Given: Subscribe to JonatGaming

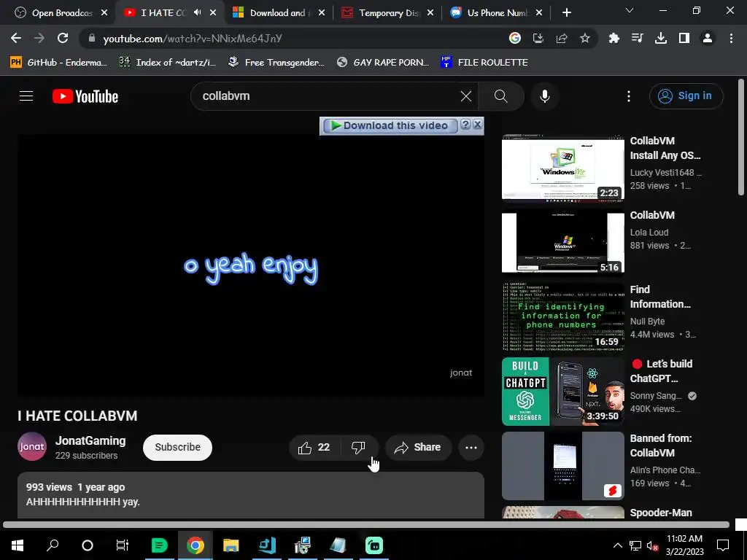Looking at the screenshot, I should click(x=177, y=447).
